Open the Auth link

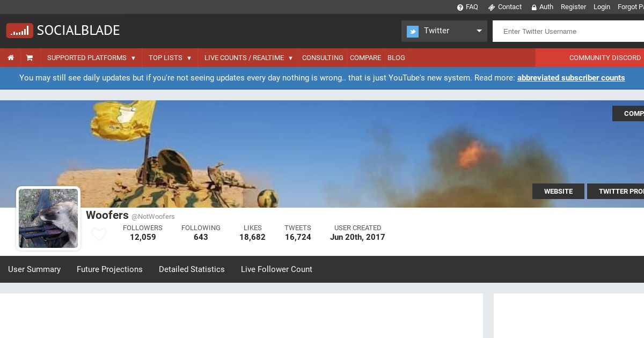[546, 7]
